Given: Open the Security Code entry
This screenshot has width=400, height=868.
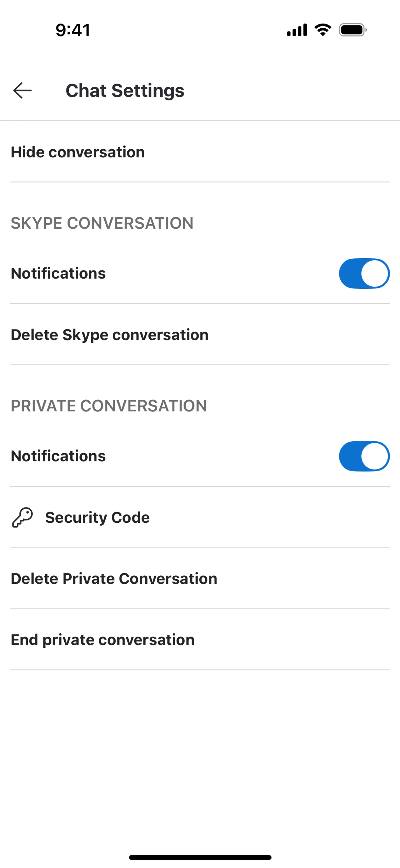Looking at the screenshot, I should [x=98, y=518].
